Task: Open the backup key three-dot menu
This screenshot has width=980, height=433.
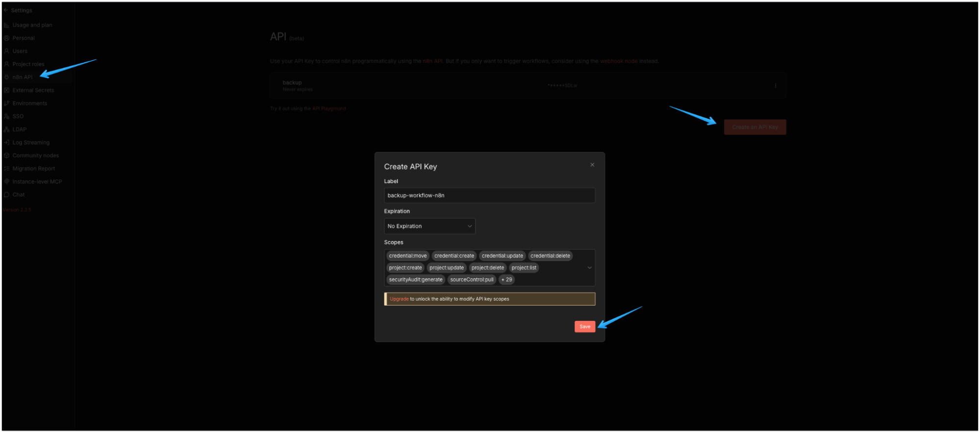Action: tap(775, 86)
